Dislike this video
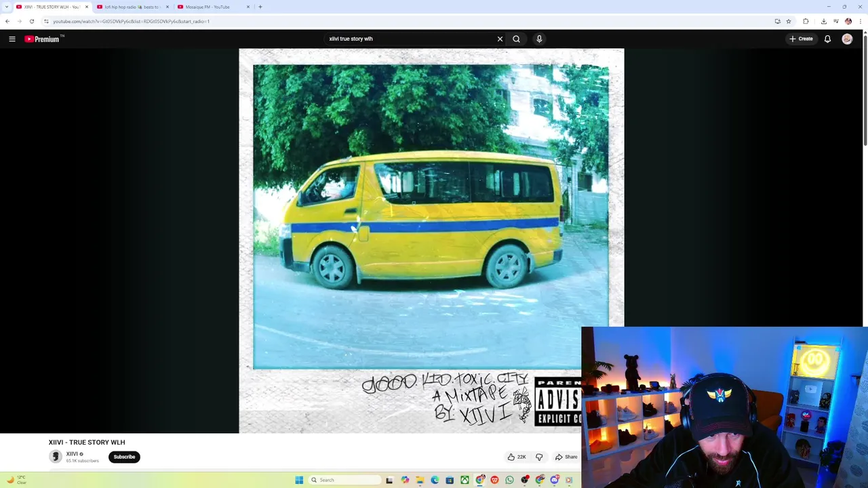The width and height of the screenshot is (868, 488). 539,457
